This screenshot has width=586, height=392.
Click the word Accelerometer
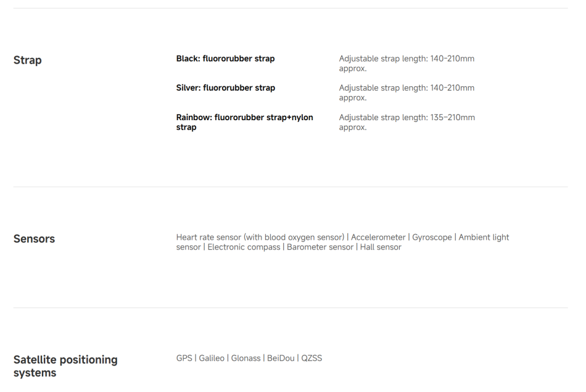(x=378, y=237)
